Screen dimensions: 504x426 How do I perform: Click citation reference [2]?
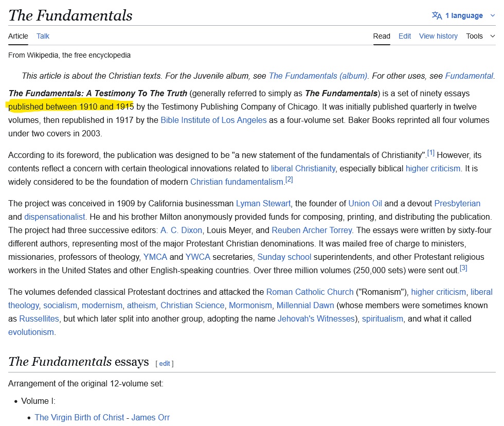click(x=289, y=180)
